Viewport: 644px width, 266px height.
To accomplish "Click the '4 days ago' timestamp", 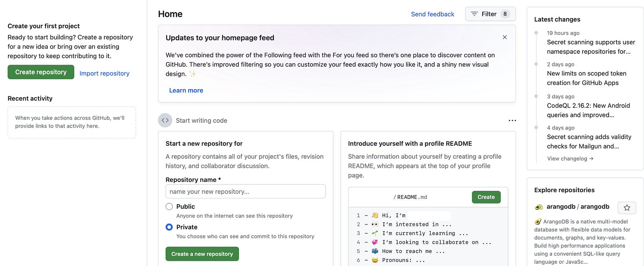I will point(561,128).
